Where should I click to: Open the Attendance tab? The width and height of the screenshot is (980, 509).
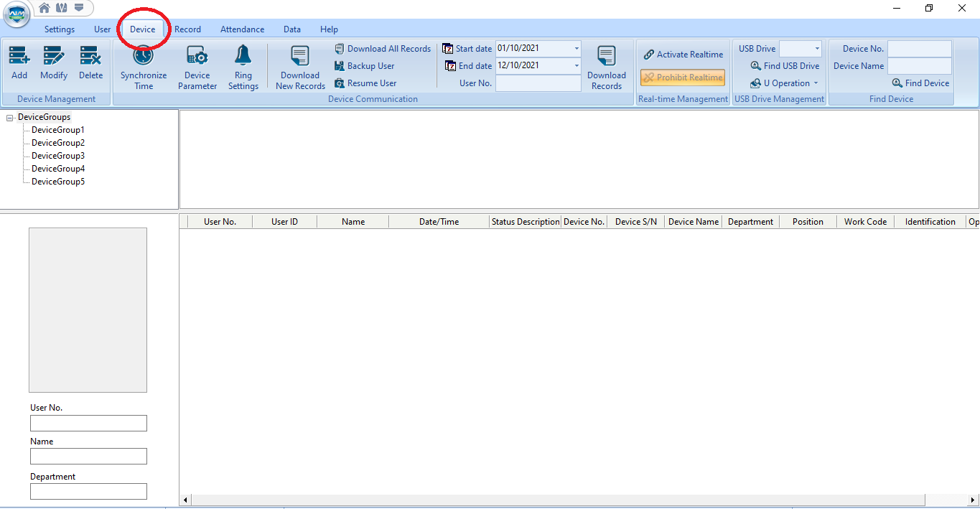click(242, 29)
